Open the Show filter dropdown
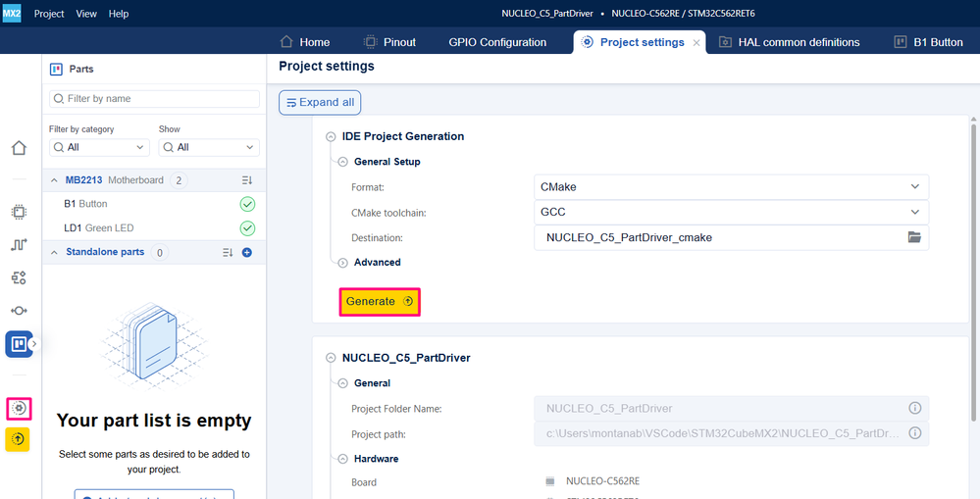This screenshot has width=980, height=499. click(209, 147)
